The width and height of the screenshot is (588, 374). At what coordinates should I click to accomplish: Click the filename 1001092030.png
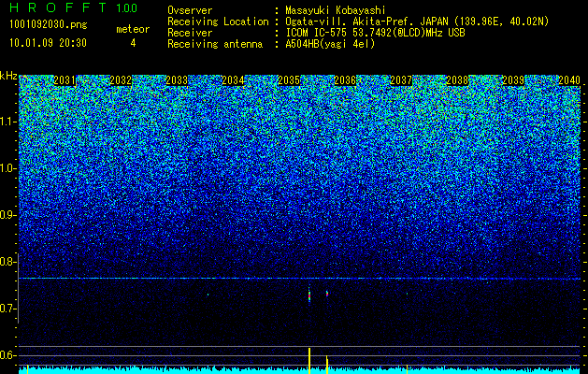click(x=49, y=25)
